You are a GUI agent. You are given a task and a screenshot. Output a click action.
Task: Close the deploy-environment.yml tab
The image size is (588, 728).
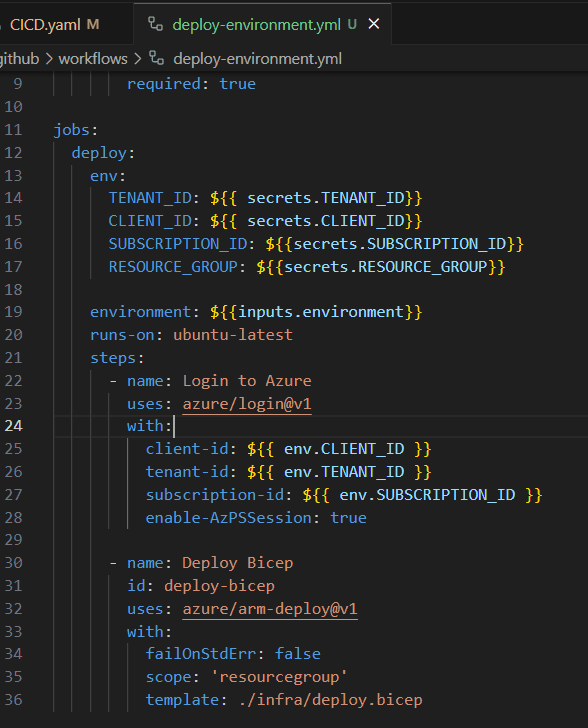(374, 24)
